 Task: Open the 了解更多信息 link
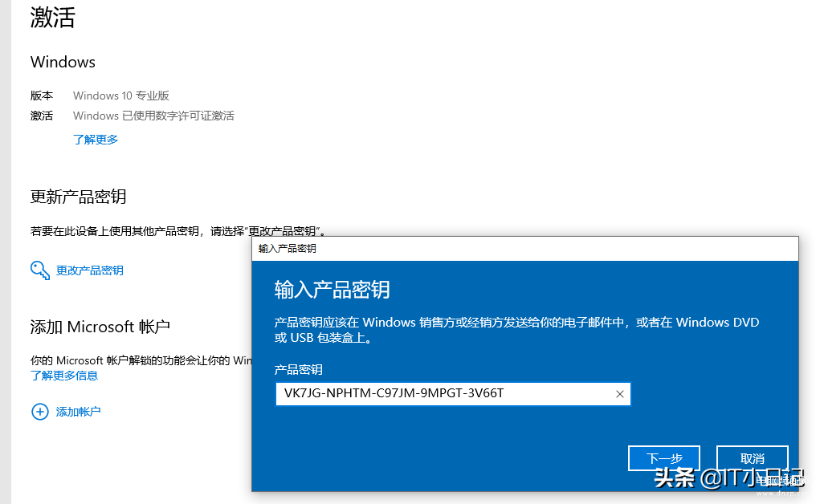click(x=64, y=376)
